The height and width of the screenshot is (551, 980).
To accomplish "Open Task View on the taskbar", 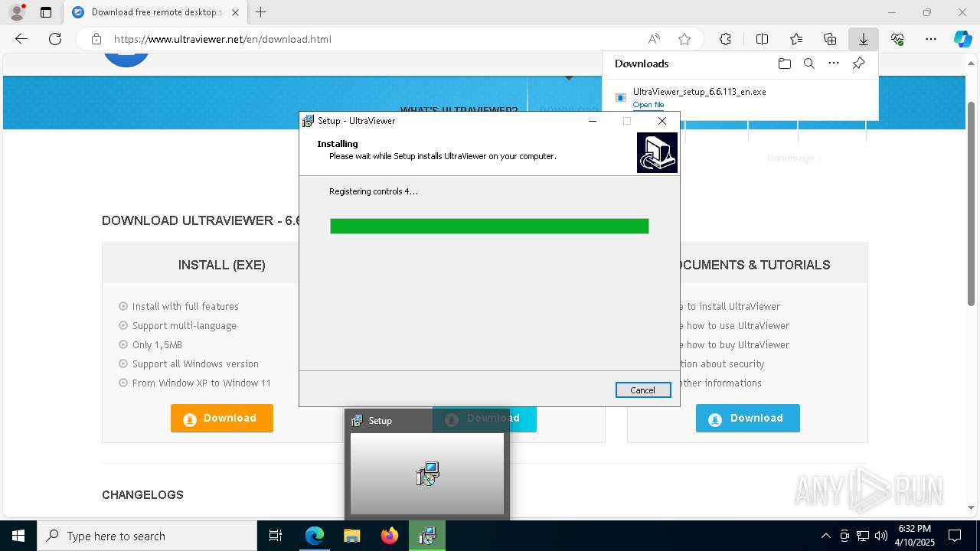I will point(276,536).
